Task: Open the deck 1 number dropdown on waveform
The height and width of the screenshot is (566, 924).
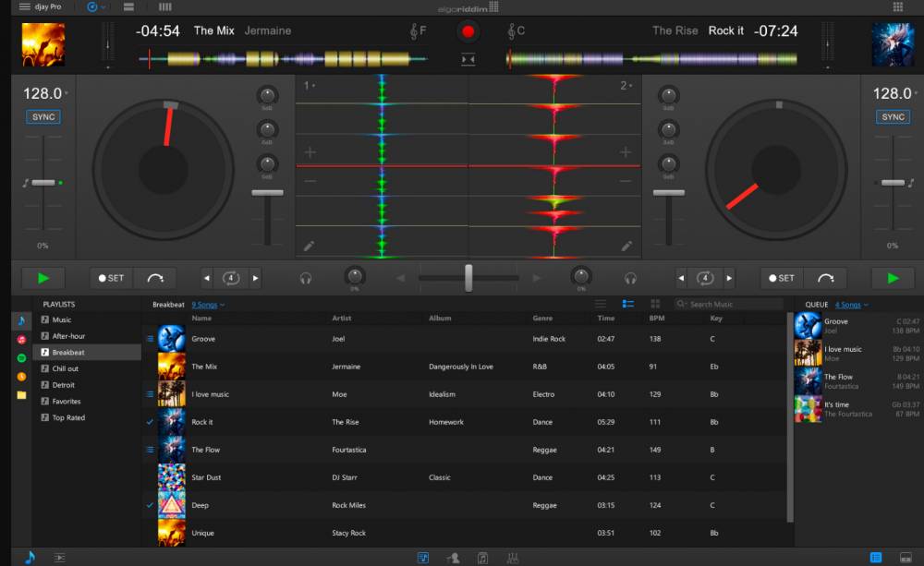Action: [310, 85]
